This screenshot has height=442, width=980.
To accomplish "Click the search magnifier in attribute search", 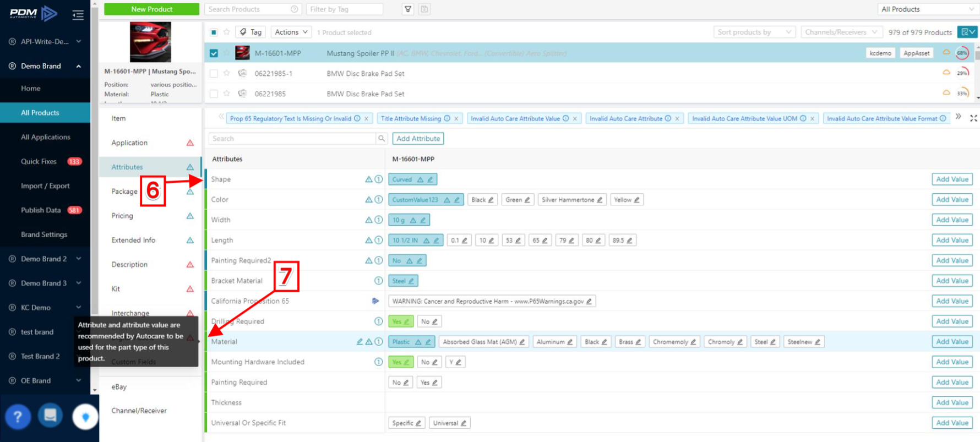I will pyautogui.click(x=382, y=138).
